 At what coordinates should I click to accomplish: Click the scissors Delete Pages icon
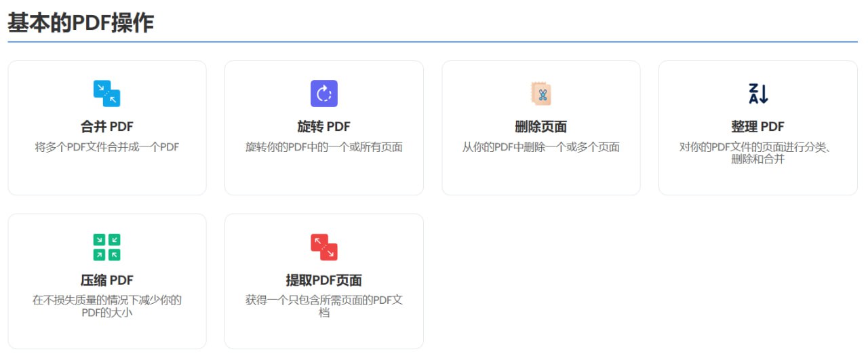[540, 94]
